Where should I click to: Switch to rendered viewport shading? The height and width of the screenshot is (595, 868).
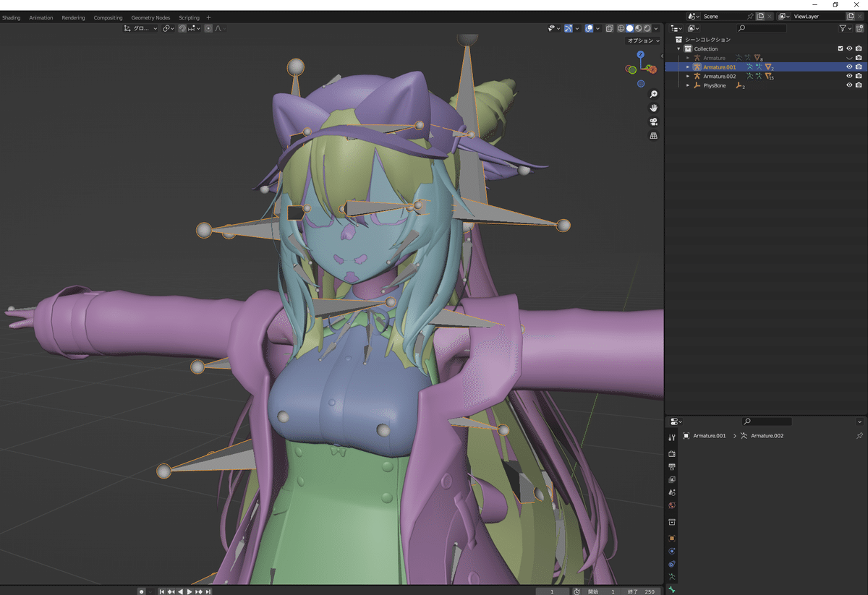click(x=647, y=28)
